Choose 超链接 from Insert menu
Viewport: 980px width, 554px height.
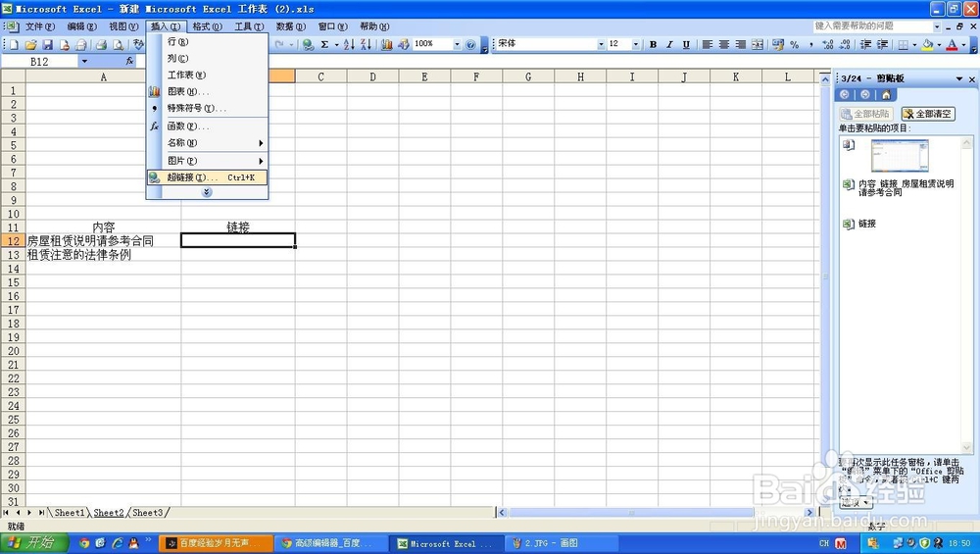click(207, 177)
